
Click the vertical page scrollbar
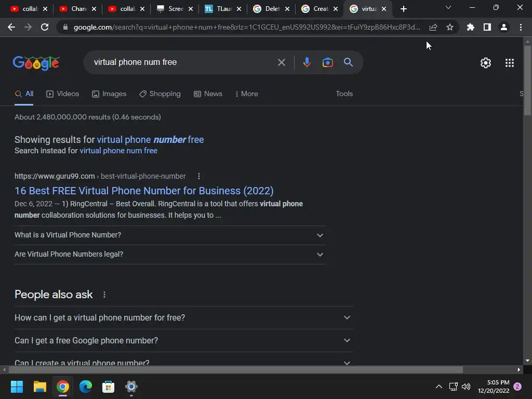(x=527, y=81)
